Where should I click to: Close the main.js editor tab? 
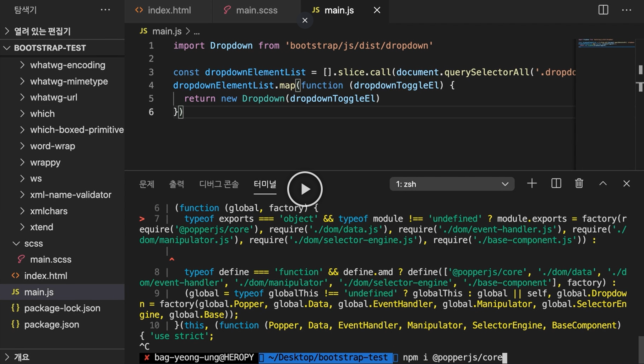tap(377, 10)
